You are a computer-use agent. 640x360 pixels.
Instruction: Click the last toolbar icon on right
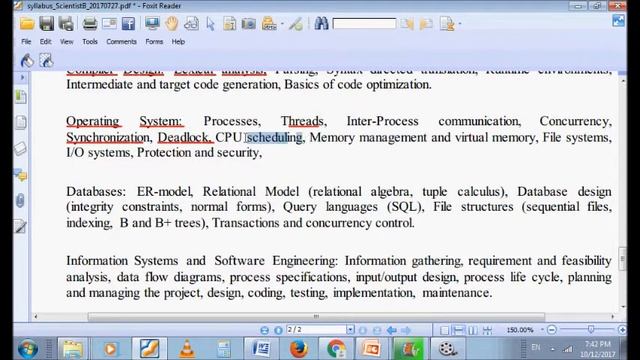447,24
